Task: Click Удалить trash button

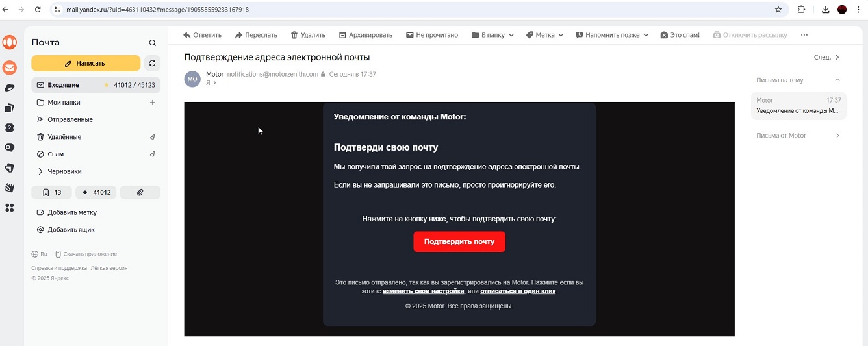Action: pyautogui.click(x=308, y=35)
